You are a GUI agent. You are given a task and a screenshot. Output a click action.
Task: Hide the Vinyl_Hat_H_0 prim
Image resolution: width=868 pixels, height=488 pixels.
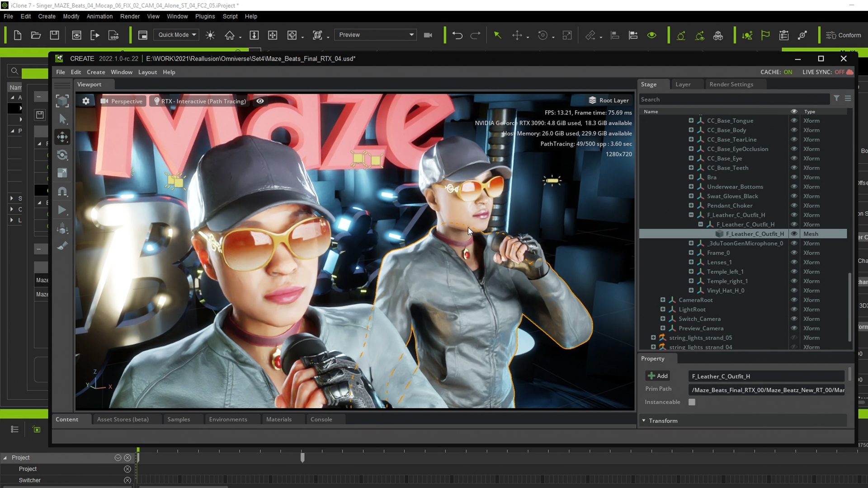coord(794,291)
